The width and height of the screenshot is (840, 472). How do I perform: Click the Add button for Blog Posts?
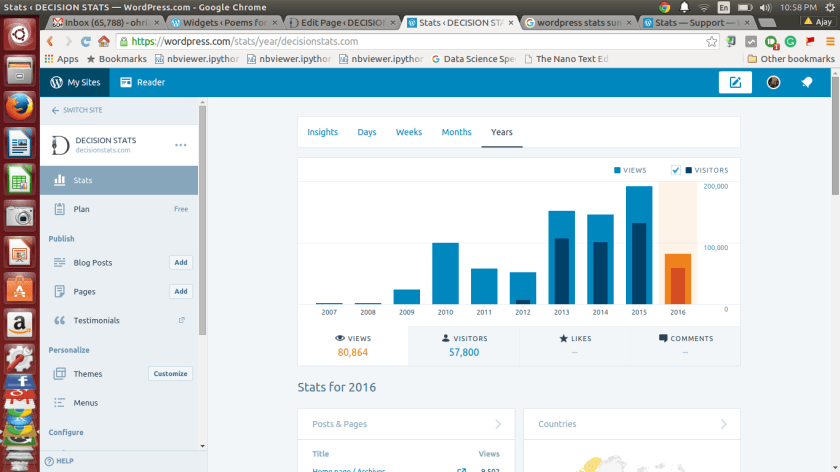[x=181, y=263]
